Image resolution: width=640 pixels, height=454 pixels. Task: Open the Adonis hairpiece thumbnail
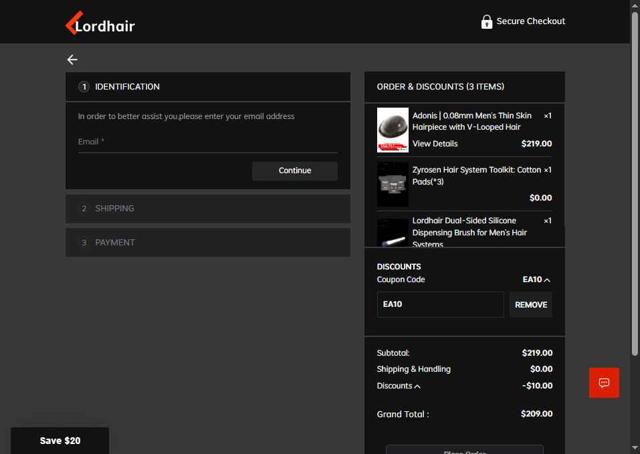(393, 130)
